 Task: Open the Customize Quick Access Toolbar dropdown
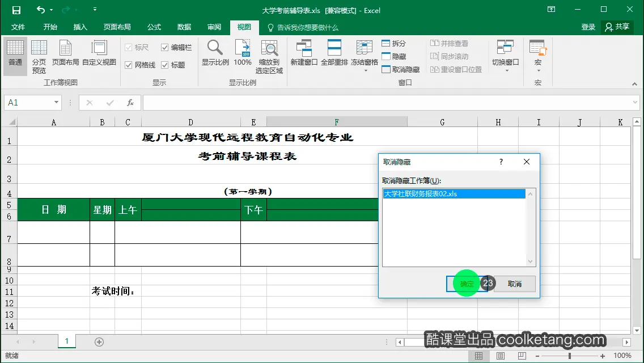pyautogui.click(x=95, y=10)
